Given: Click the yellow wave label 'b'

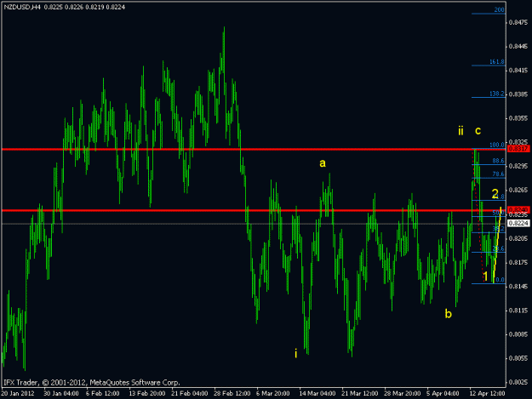Looking at the screenshot, I should 449,314.
